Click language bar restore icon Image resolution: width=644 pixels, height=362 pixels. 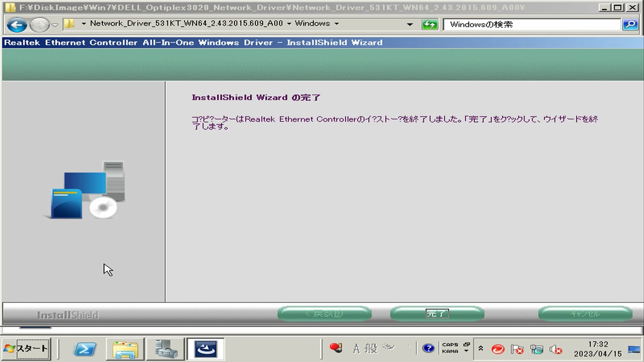click(x=467, y=344)
